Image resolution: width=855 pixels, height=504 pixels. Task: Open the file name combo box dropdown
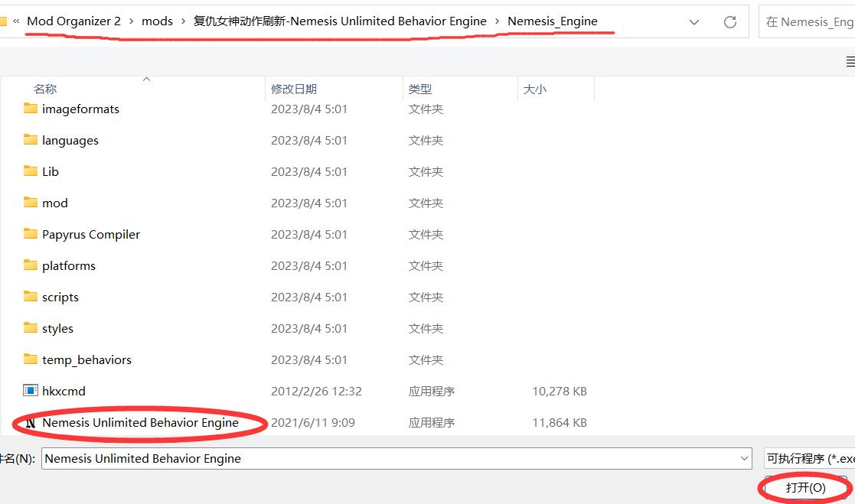744,459
